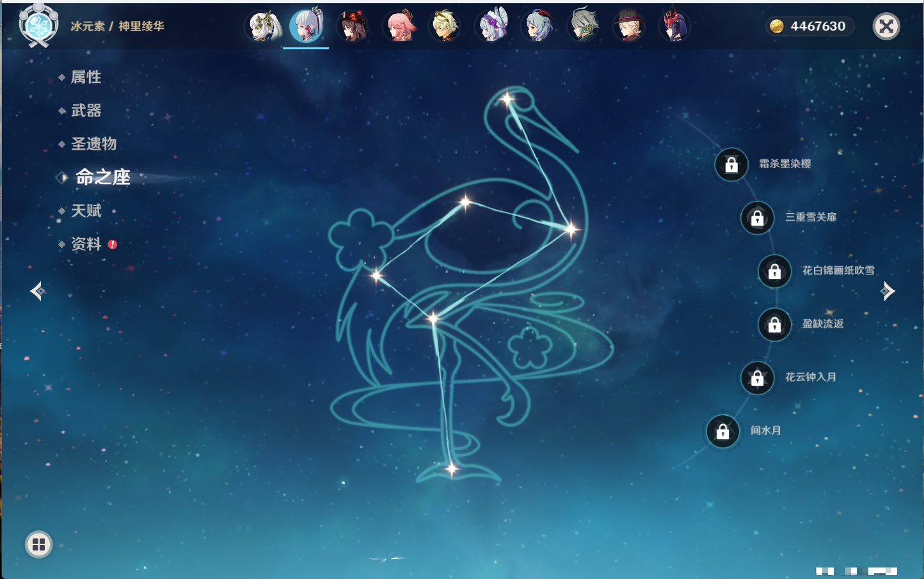Open 资料 tab with red alert
This screenshot has width=924, height=579.
[x=86, y=244]
